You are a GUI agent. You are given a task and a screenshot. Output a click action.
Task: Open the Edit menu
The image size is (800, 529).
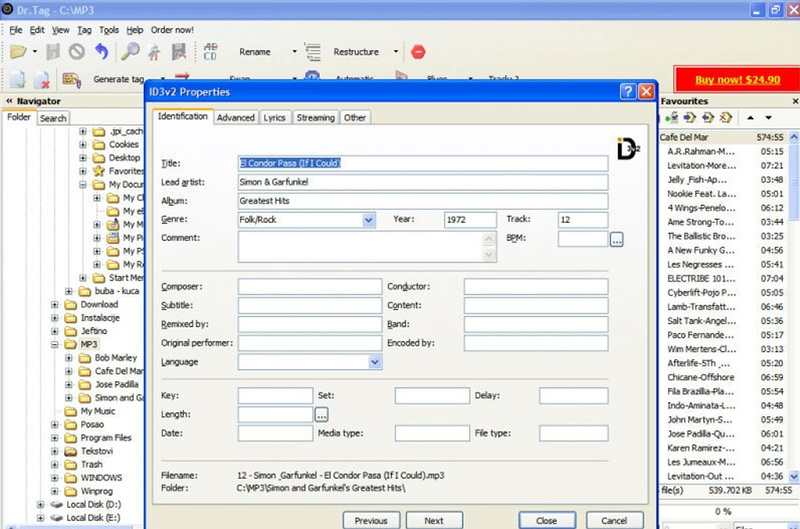[x=37, y=30]
